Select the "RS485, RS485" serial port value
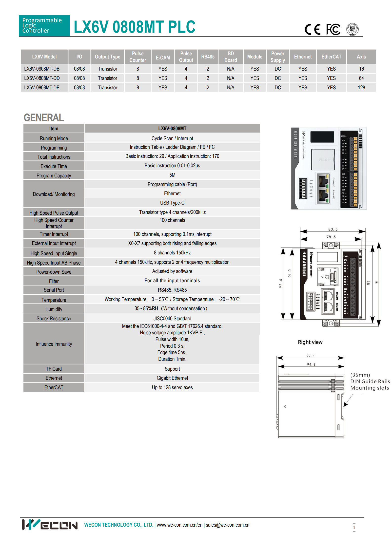Image resolution: width=392 pixels, height=554 pixels. point(172,290)
